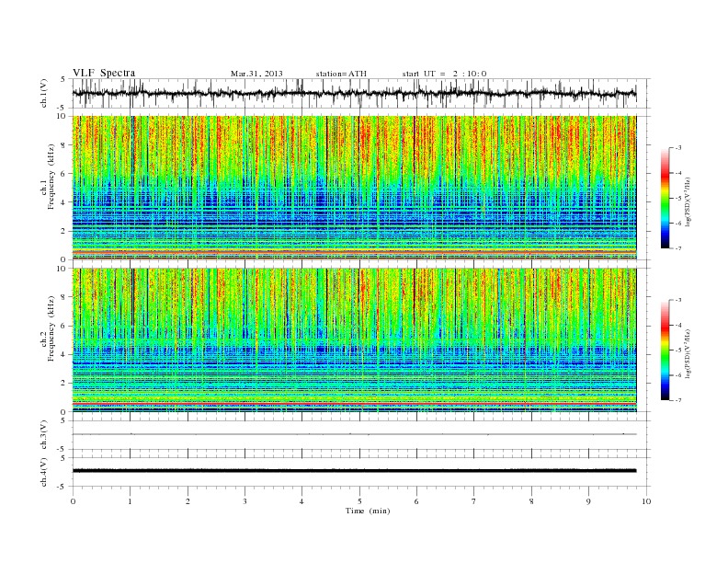Click the 4 kHz tick label on ch.1 spectrogram

tap(63, 202)
